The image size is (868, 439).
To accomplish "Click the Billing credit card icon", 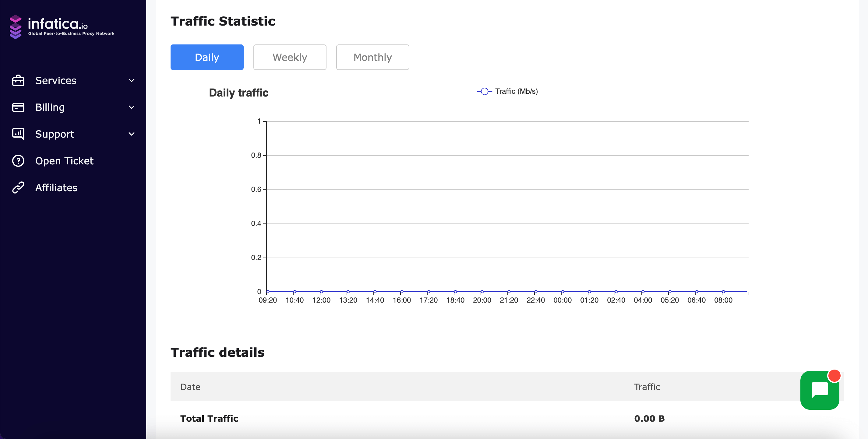I will [x=17, y=107].
